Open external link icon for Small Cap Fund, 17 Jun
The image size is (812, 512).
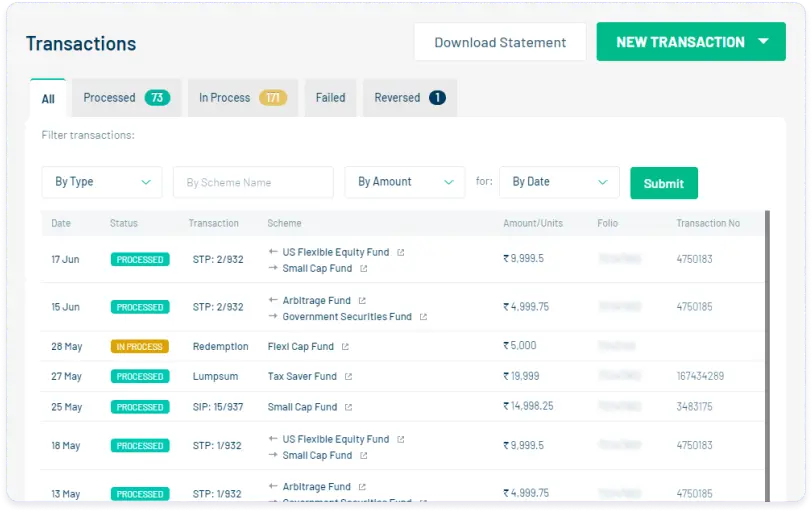point(363,269)
